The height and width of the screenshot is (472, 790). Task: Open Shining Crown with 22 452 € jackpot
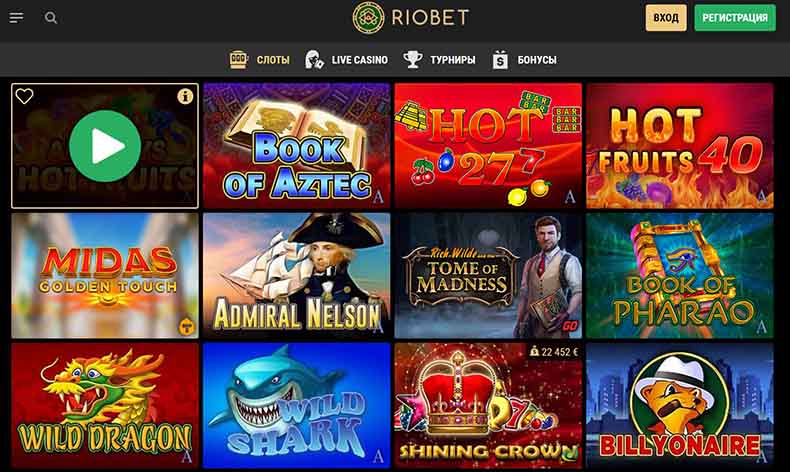point(488,406)
